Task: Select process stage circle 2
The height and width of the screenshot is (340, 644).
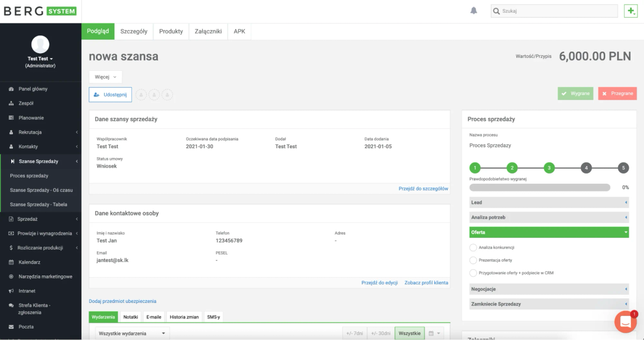Action: click(512, 168)
